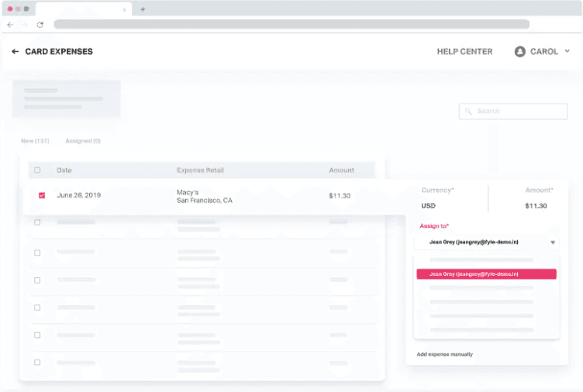Click the browser back arrow
This screenshot has height=392, width=583.
[10, 25]
